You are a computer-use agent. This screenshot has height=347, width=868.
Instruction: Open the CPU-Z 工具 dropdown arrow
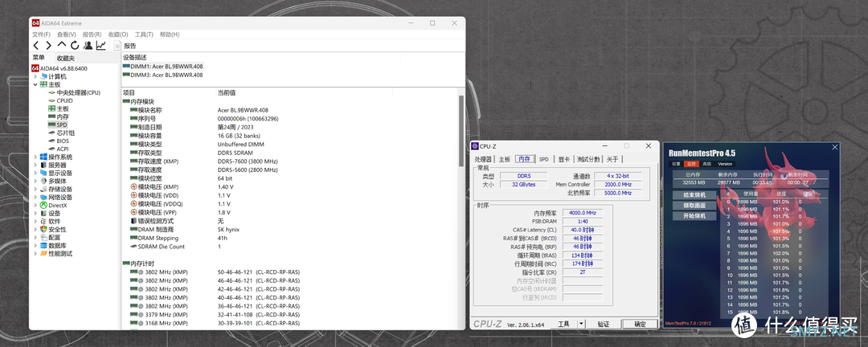click(x=581, y=324)
